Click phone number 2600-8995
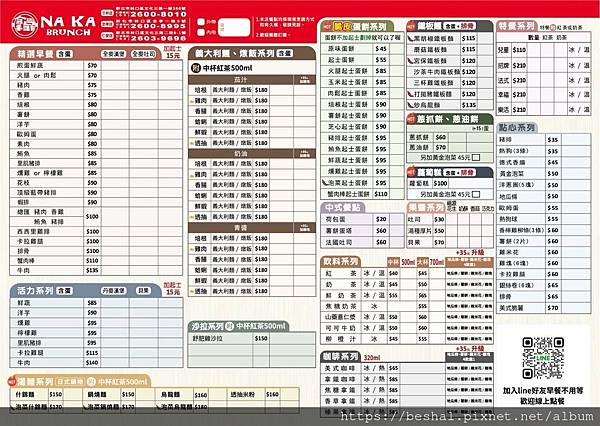The height and width of the screenshot is (426, 600). tap(158, 26)
